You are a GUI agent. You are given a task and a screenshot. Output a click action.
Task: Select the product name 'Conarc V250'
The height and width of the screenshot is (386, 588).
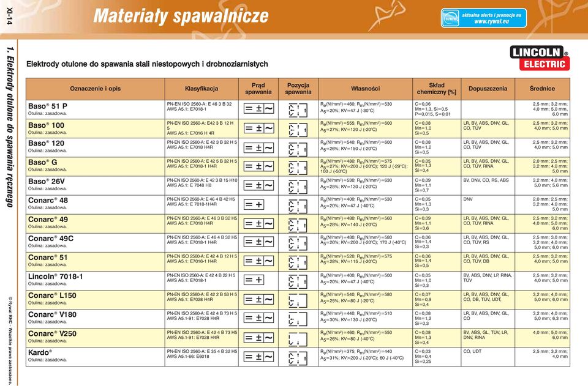tap(52, 334)
